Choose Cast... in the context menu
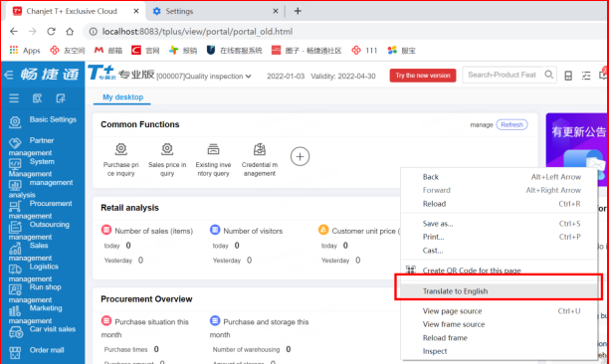 click(500, 251)
